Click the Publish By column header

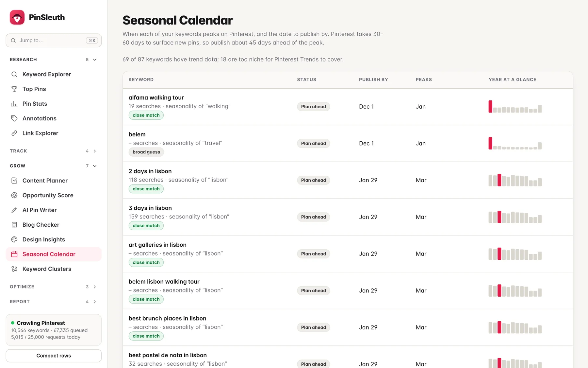373,79
